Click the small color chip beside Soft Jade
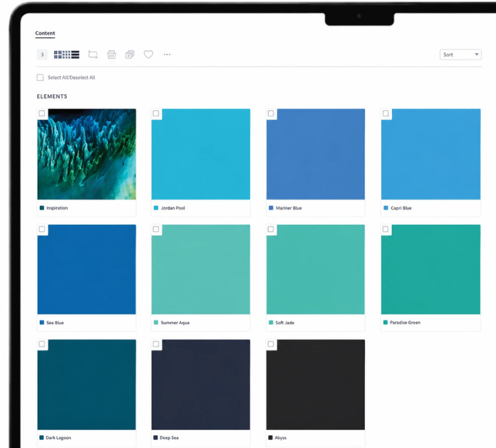This screenshot has width=496, height=448. pos(270,323)
